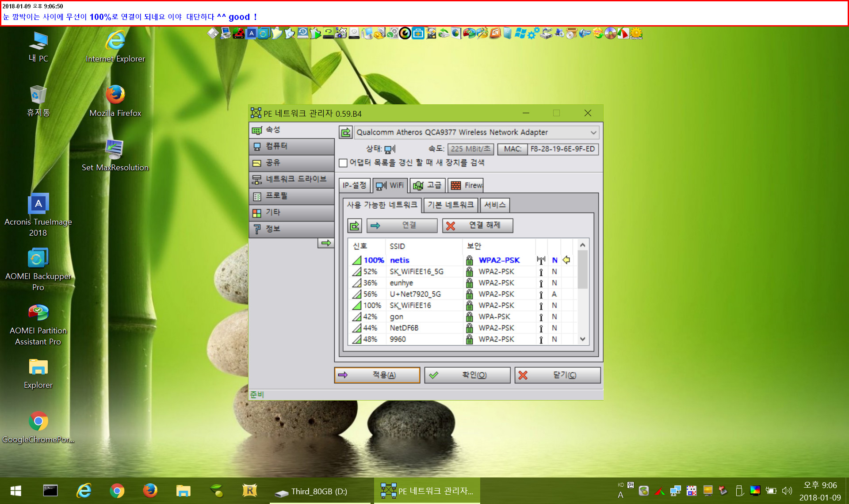This screenshot has width=849, height=504.
Task: Click the yellow arrow marker on the netis row
Action: [x=566, y=260]
